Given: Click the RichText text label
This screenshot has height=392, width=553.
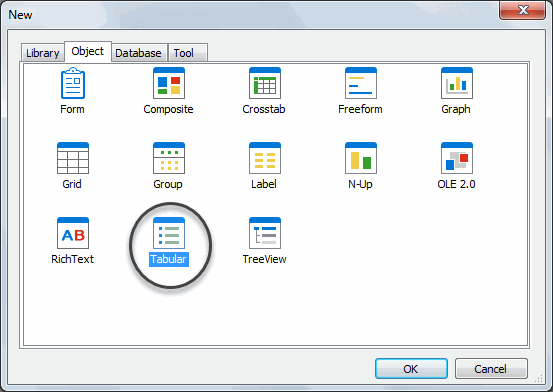Looking at the screenshot, I should [72, 259].
